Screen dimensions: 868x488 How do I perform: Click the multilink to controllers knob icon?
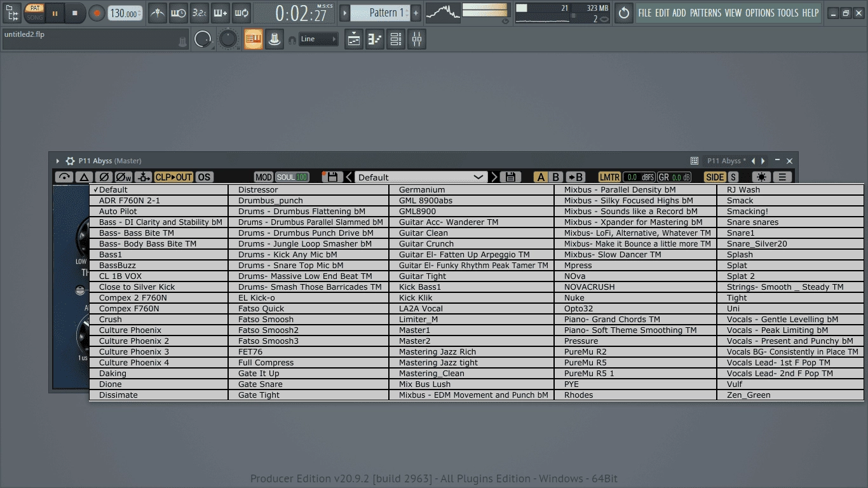coord(275,39)
